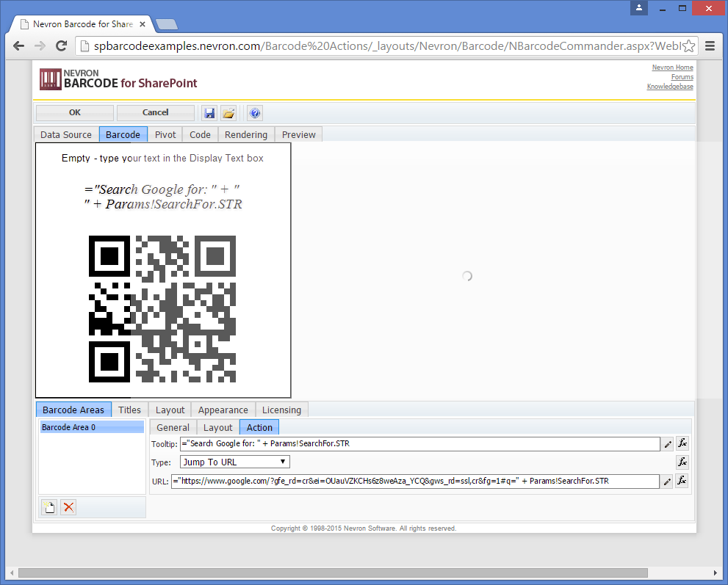The height and width of the screenshot is (585, 728).
Task: Click the Chrome user profile icon
Action: (x=639, y=8)
